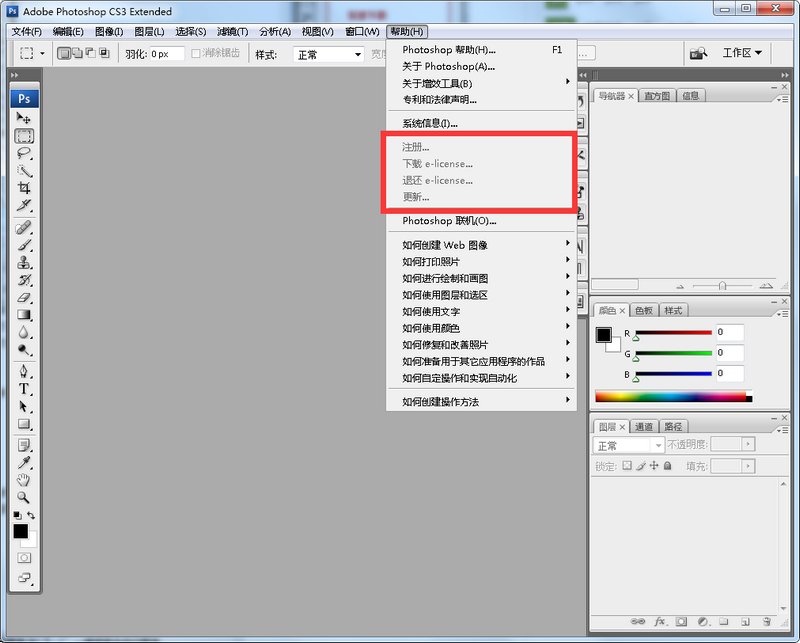Viewport: 800px width, 643px height.
Task: Expand 关于增效工具 submenu
Action: (x=482, y=83)
